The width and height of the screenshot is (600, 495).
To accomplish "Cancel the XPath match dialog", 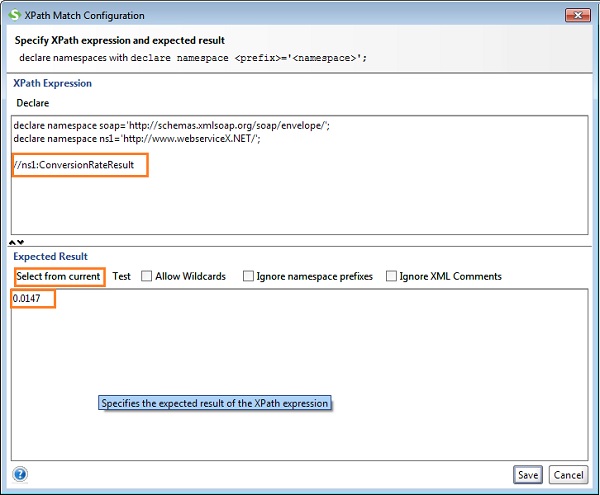I will pyautogui.click(x=568, y=475).
